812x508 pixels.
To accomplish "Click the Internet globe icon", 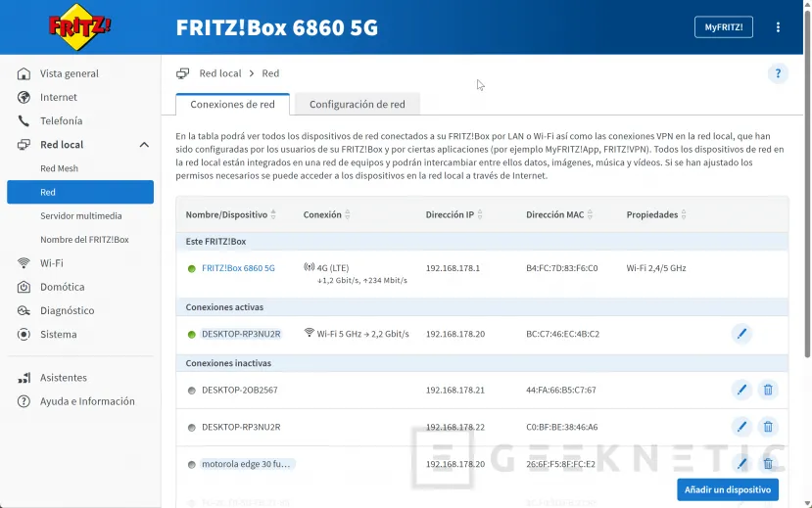I will point(24,97).
